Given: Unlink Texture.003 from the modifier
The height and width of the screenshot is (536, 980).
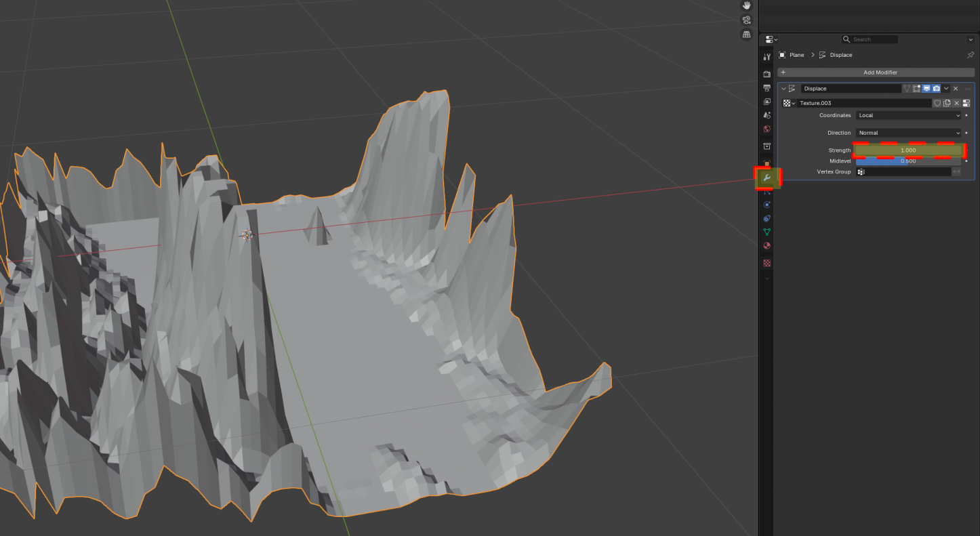Looking at the screenshot, I should pos(956,103).
